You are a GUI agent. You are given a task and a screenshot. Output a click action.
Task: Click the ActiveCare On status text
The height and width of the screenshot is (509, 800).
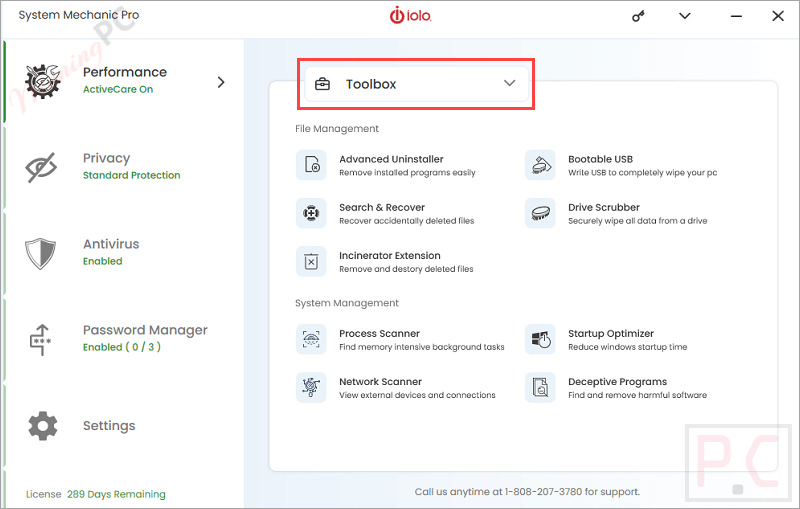pos(118,89)
